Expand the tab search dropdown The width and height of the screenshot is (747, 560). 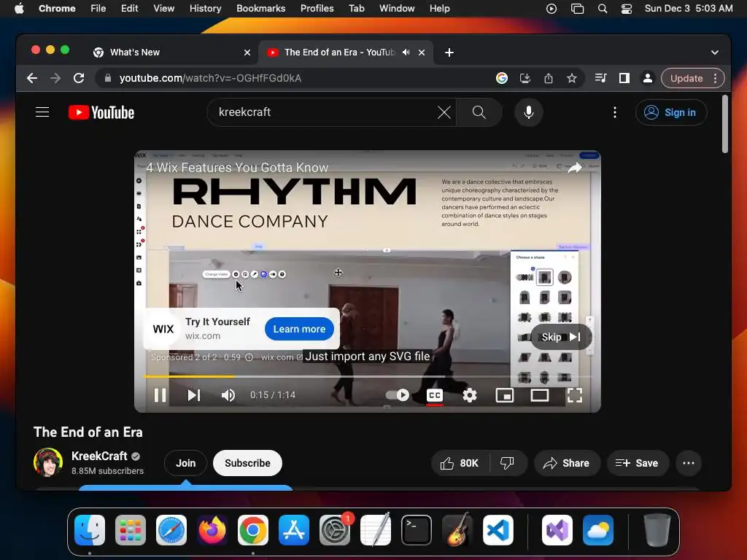pyautogui.click(x=715, y=52)
